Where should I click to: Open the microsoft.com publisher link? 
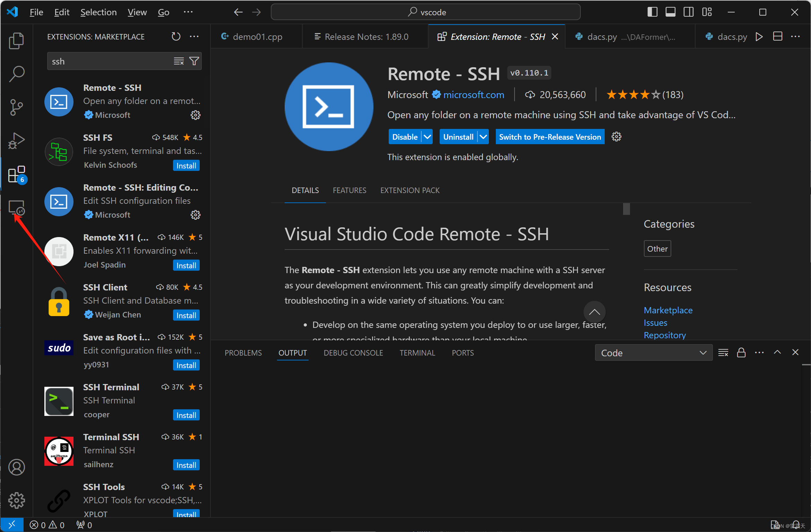(474, 95)
